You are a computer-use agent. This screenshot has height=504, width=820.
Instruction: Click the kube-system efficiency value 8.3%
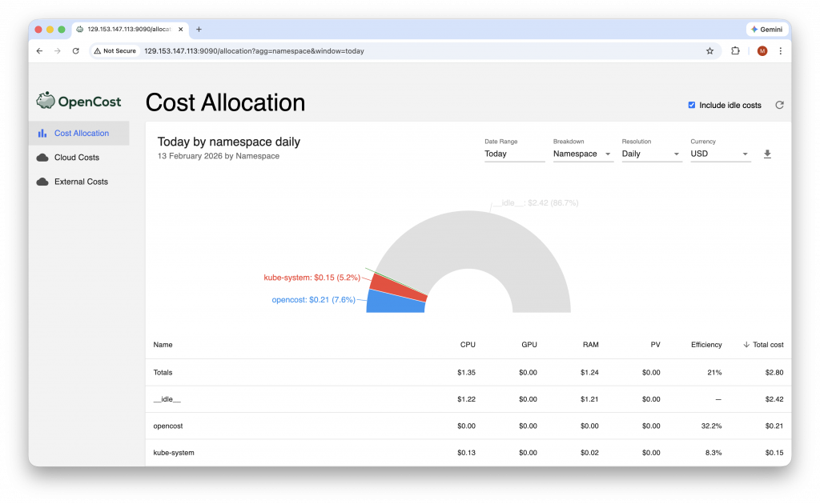tap(713, 453)
